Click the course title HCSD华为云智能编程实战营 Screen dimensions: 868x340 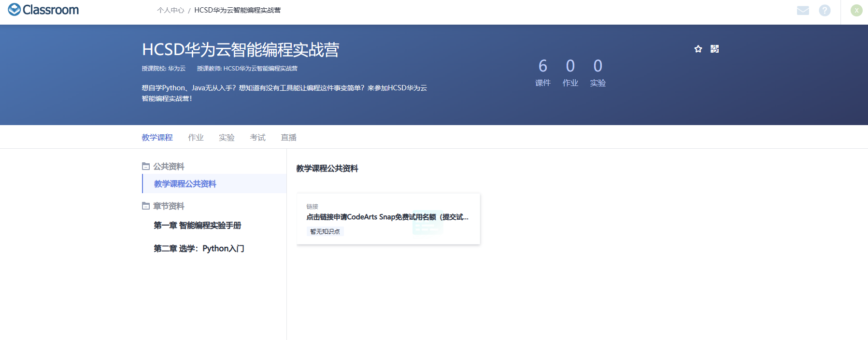tap(241, 50)
